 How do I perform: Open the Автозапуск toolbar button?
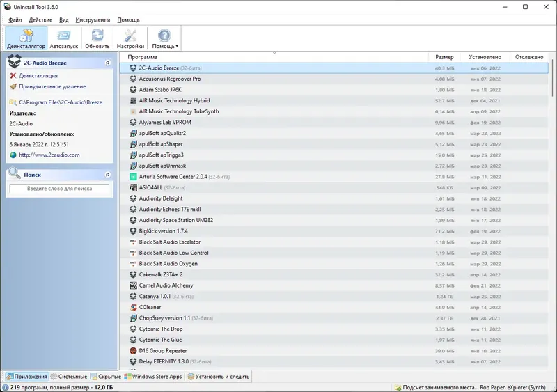64,38
